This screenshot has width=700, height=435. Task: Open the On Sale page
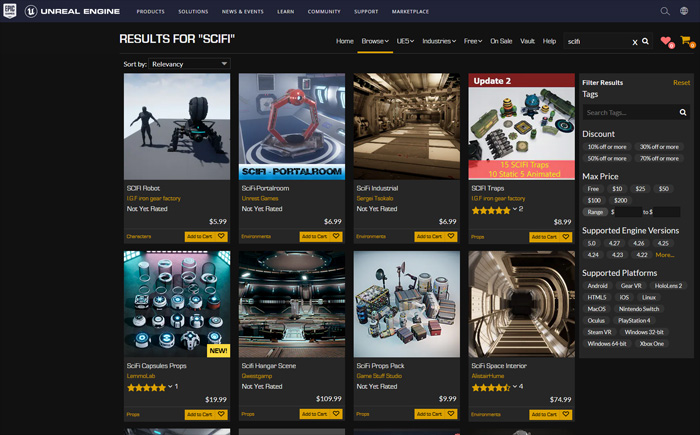[x=501, y=41]
